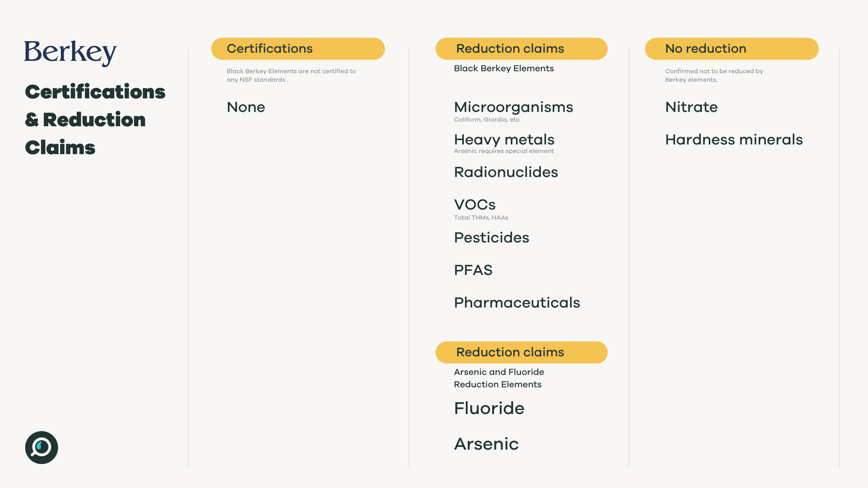This screenshot has height=488, width=868.
Task: Click the 'Fluoride' claim
Action: point(489,408)
